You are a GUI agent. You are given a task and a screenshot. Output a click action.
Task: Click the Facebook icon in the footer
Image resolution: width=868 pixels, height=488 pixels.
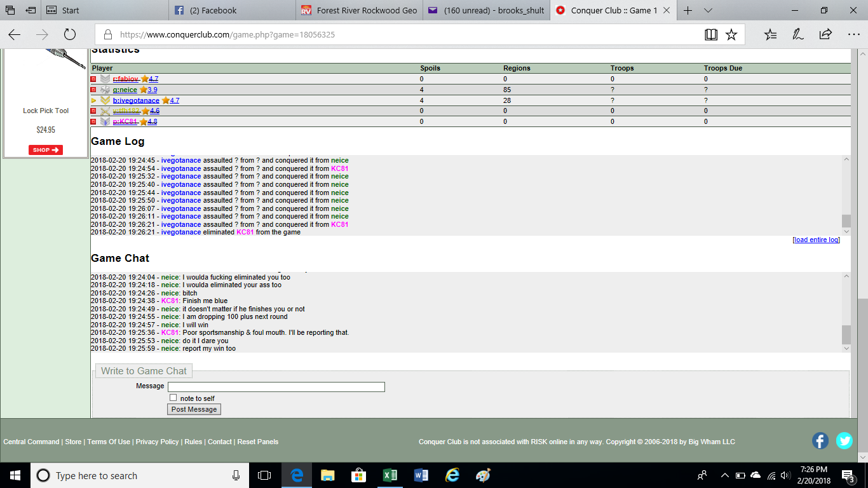820,440
